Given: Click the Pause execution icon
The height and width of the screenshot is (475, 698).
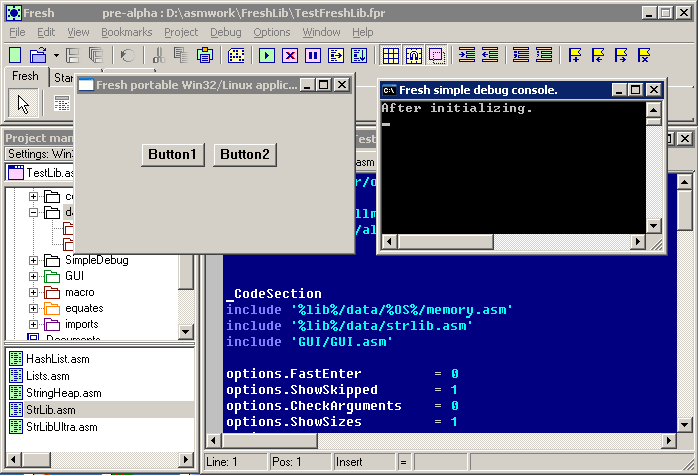Looking at the screenshot, I should tap(313, 56).
